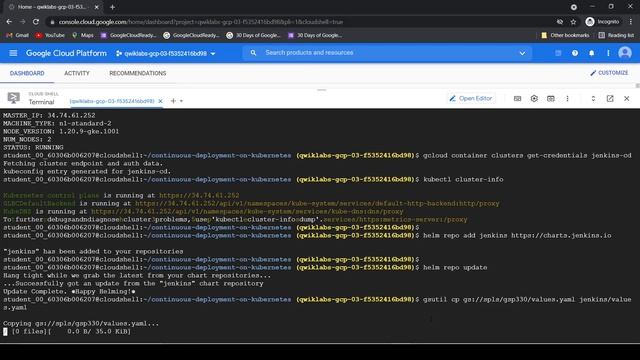Expand the search bar dropdown chevron
This screenshot has width=640, height=360.
522,53
